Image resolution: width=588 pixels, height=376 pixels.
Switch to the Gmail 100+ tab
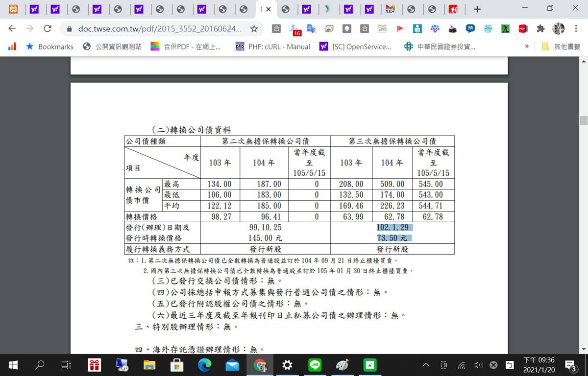coord(390,9)
